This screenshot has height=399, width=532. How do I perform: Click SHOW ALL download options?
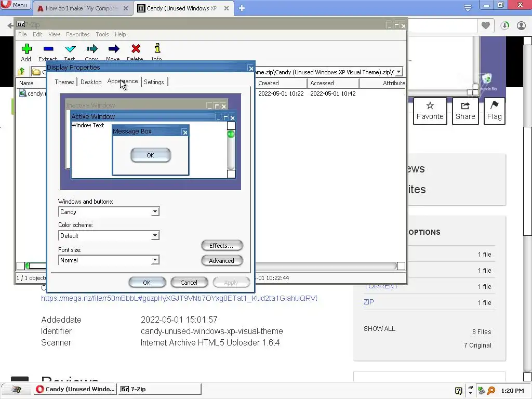[x=379, y=328]
